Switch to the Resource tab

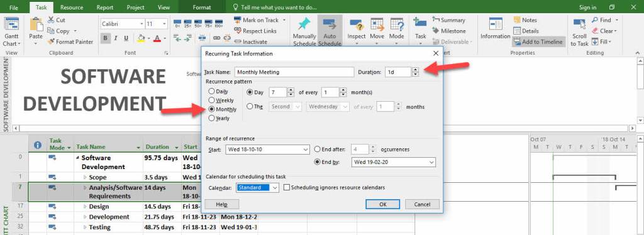(72, 8)
